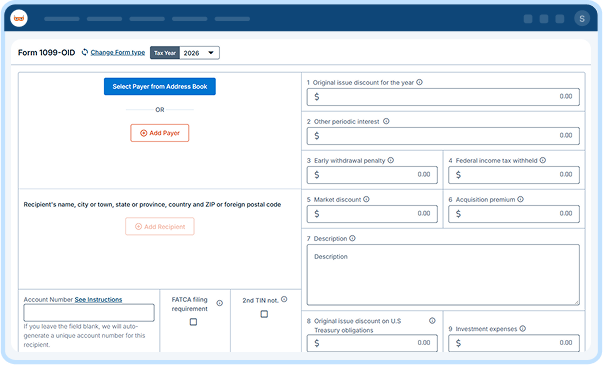Show info for Early withdrawal penalty
Viewport: 603px width, 365px height.
(391, 160)
